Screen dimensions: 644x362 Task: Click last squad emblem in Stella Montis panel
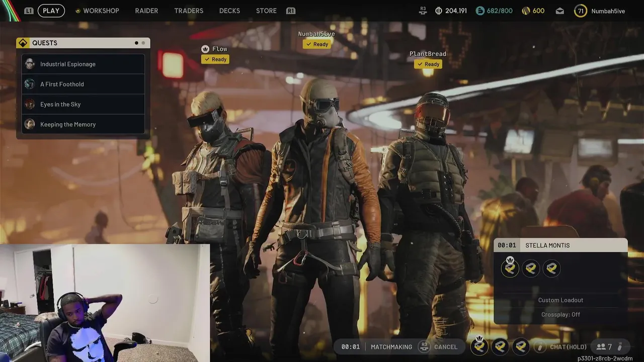click(x=551, y=268)
